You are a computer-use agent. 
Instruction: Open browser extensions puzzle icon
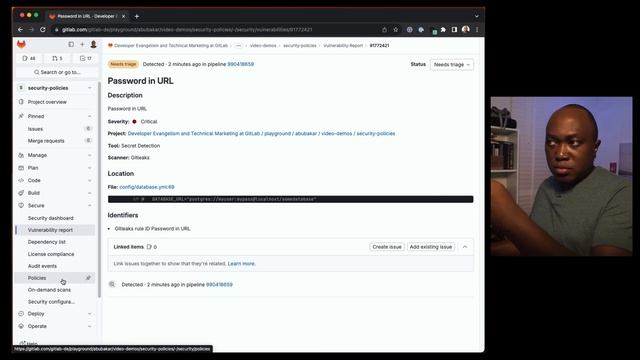[443, 29]
